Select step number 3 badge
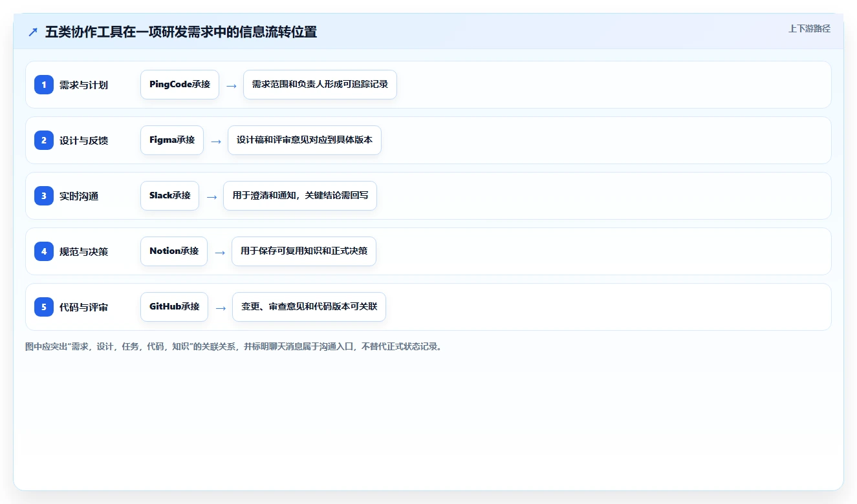The width and height of the screenshot is (857, 504). tap(44, 196)
